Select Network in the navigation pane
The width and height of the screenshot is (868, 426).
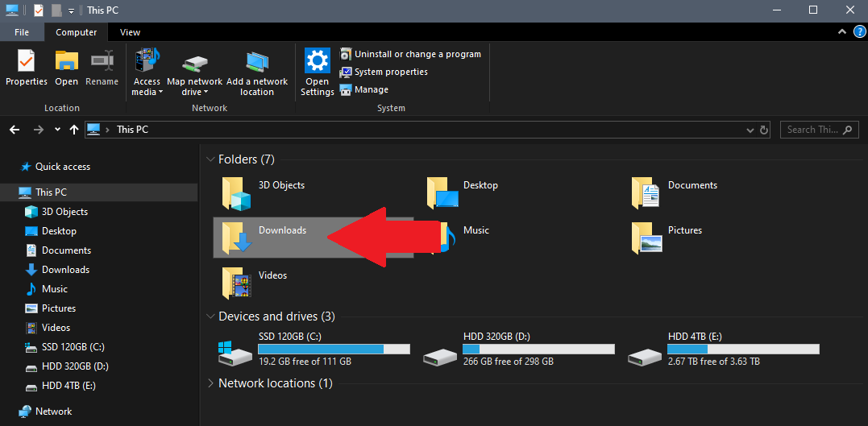pos(45,412)
